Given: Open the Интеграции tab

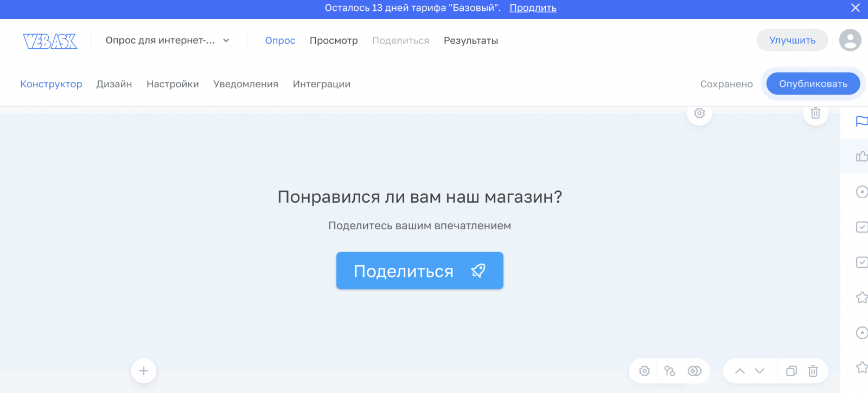Looking at the screenshot, I should (x=322, y=84).
